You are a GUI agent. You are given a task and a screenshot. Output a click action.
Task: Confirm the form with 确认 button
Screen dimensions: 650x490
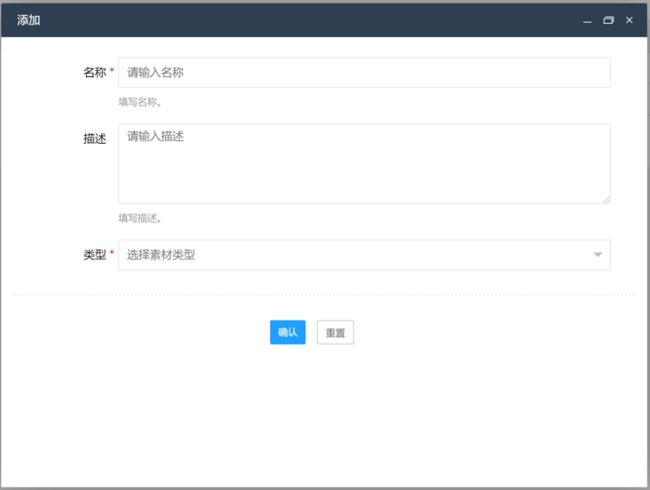pyautogui.click(x=288, y=332)
